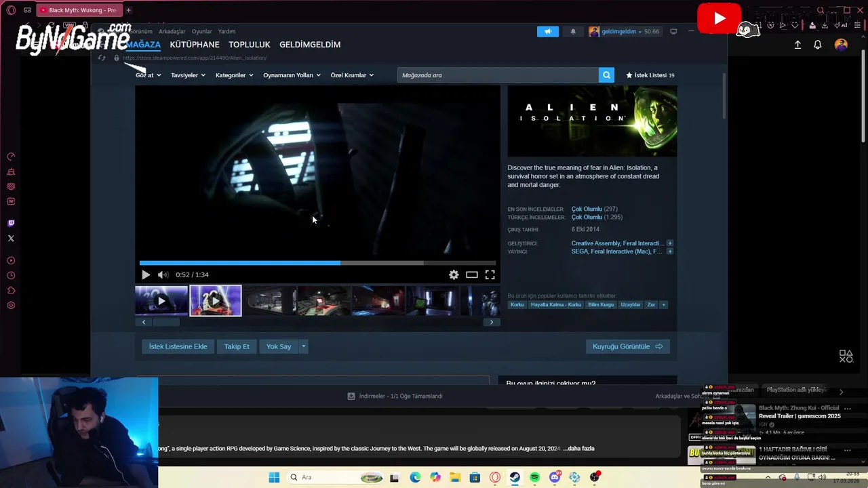Click the Hayatta Kalma - Korku tag
Viewport: 868px width, 488px height.
[x=556, y=304]
